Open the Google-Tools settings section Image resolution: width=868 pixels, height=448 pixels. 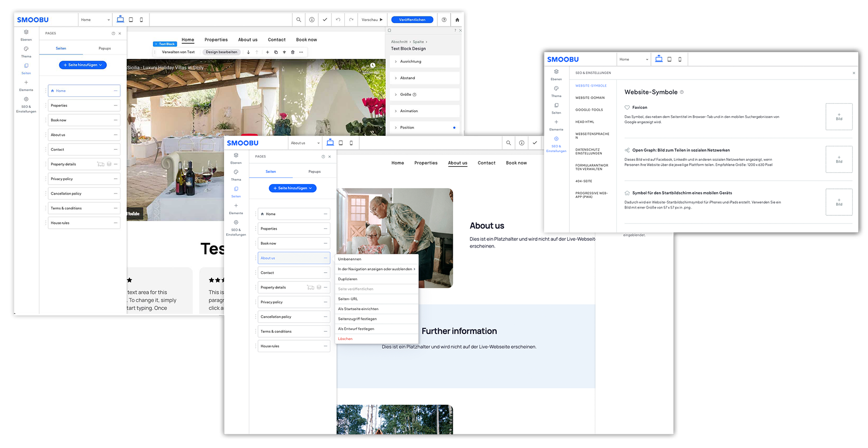[589, 110]
